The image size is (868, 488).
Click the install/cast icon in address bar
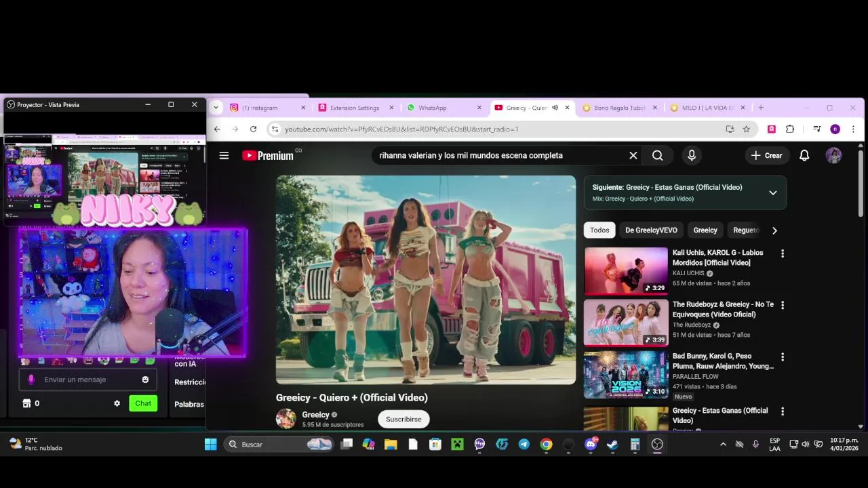point(730,129)
